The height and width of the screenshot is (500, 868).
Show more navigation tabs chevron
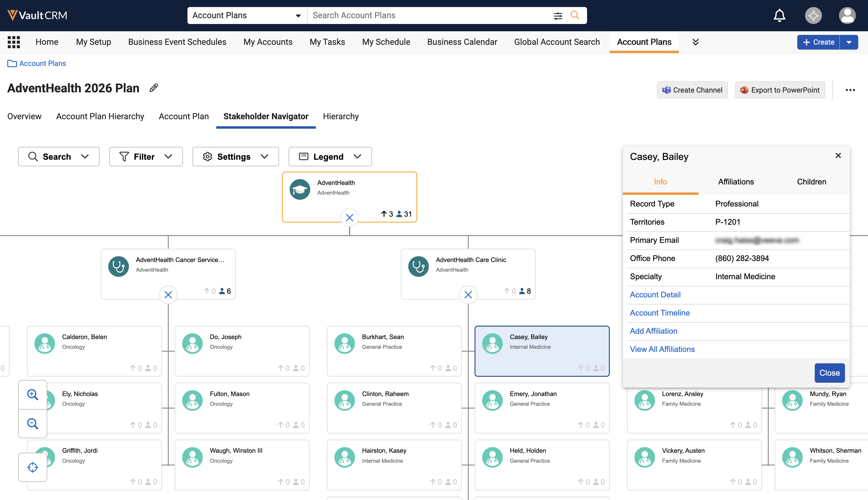coord(695,42)
